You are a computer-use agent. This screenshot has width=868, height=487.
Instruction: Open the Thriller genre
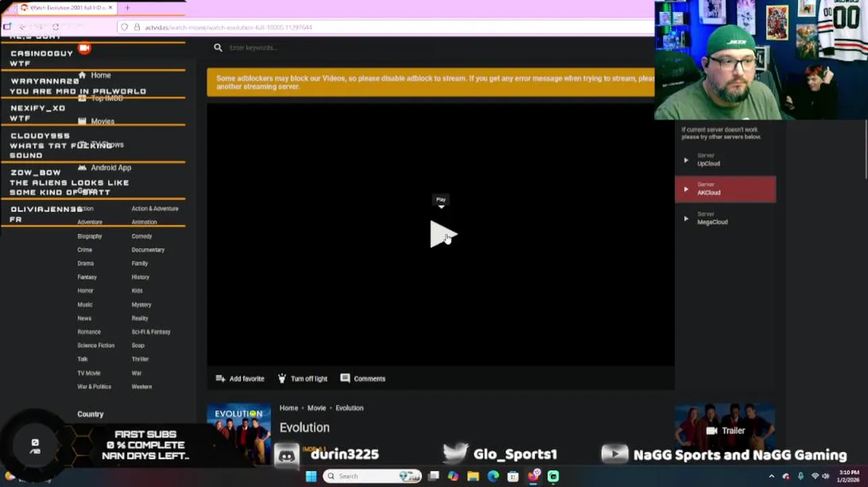point(140,359)
